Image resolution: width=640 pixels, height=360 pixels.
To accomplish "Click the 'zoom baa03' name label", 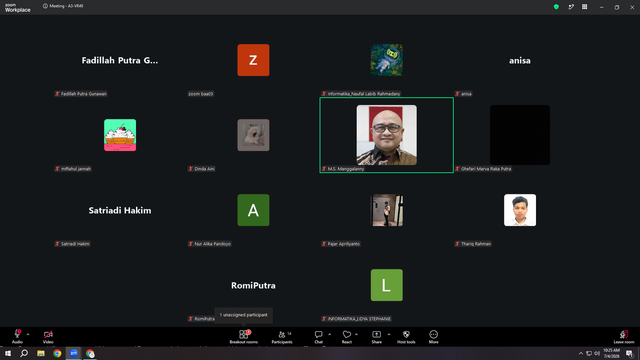I will click(201, 94).
